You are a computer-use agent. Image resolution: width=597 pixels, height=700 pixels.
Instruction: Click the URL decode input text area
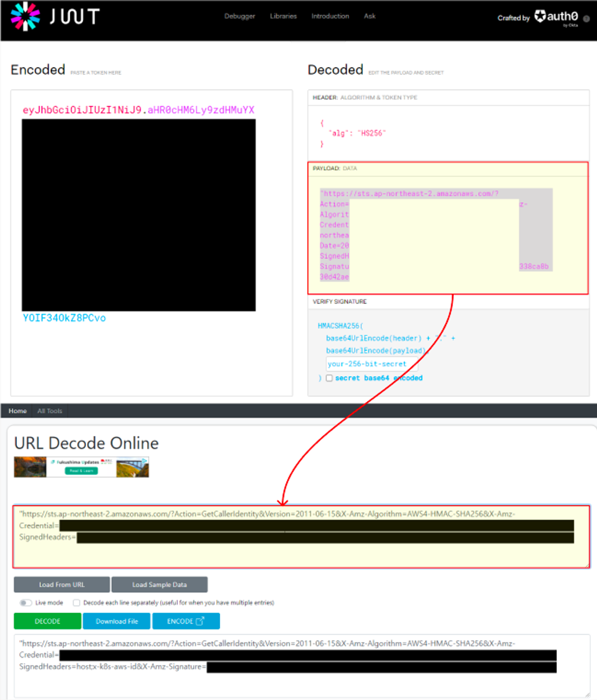point(301,536)
